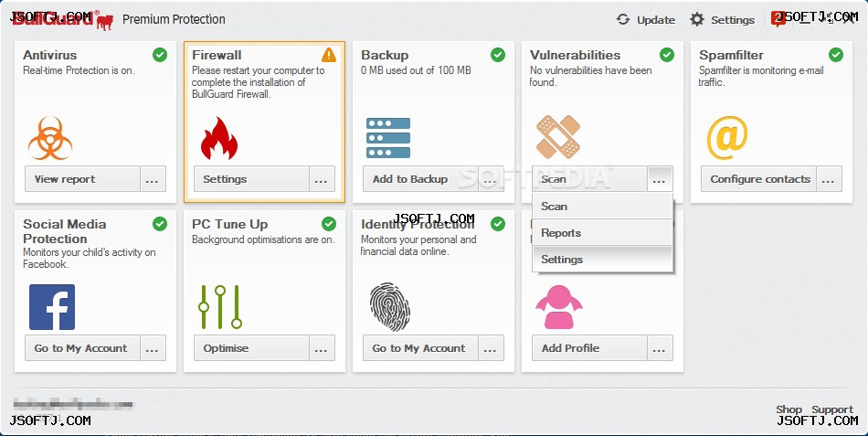868x436 pixels.
Task: Click 'Real-time Protection is on.' text
Action: coord(79,70)
